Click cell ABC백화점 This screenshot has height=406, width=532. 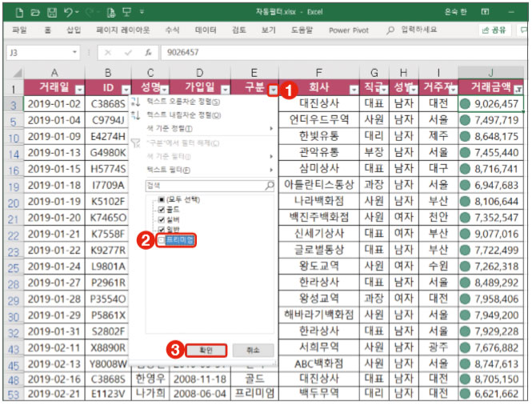point(319,364)
